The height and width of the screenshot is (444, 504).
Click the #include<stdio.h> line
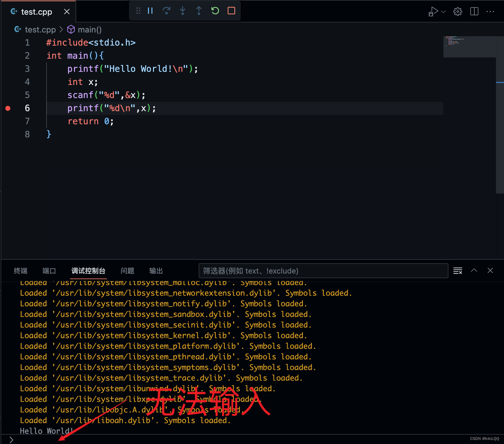pyautogui.click(x=91, y=43)
